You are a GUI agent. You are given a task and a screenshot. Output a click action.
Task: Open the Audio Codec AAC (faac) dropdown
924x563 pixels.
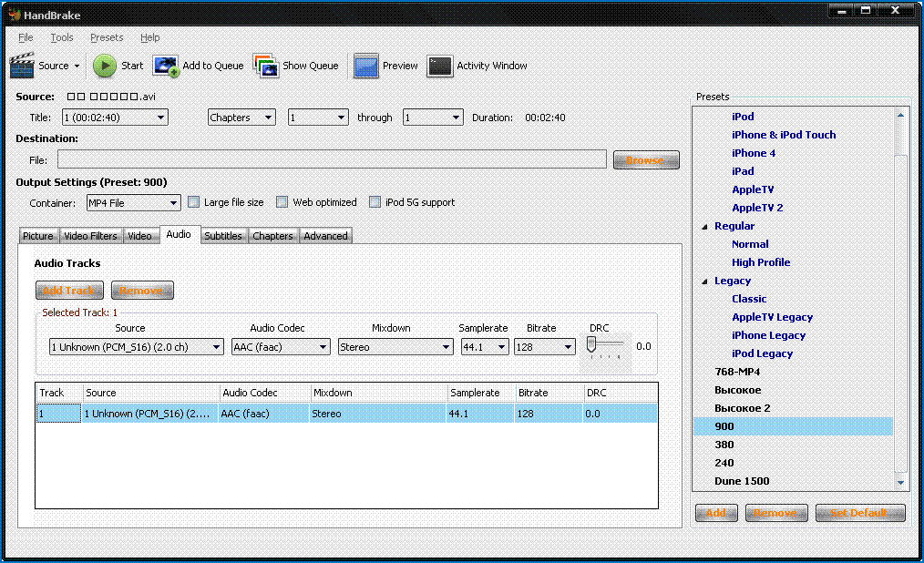point(281,347)
